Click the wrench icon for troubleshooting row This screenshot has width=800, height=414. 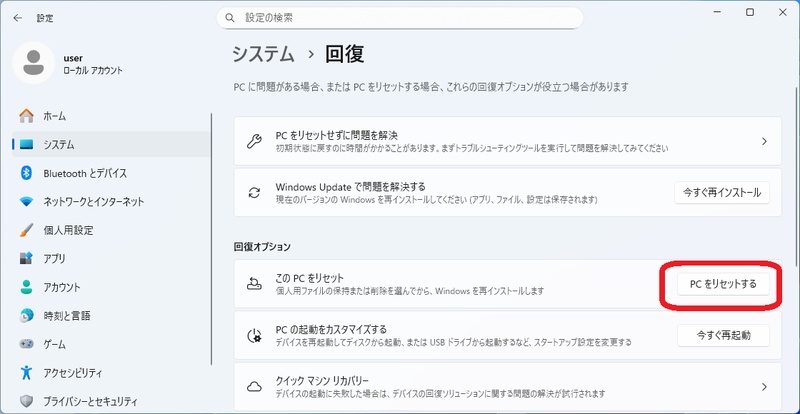(x=254, y=141)
